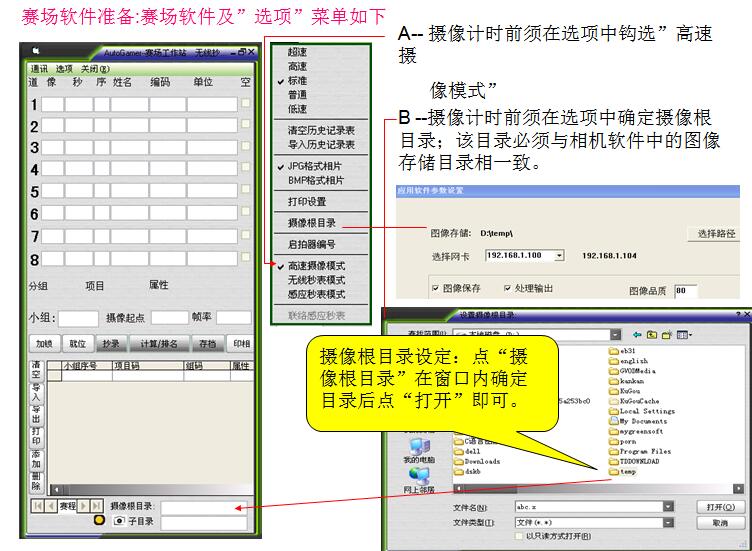Go back in the folder dialog
The image size is (752, 551).
(x=637, y=335)
